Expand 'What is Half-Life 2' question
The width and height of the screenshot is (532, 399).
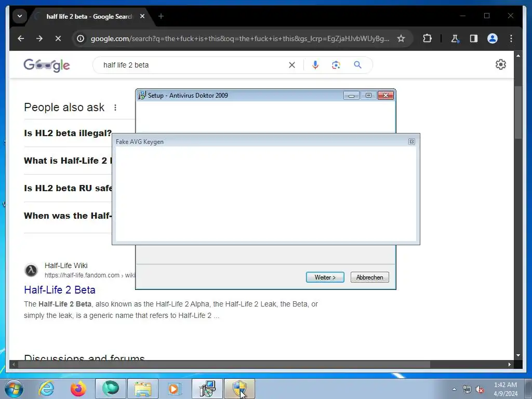click(x=68, y=161)
